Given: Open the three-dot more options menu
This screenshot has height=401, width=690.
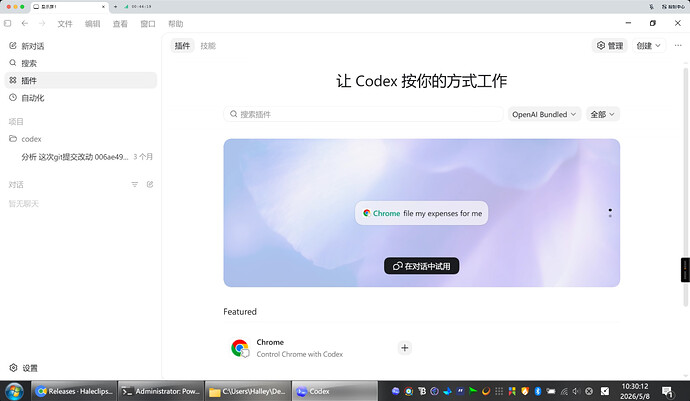Looking at the screenshot, I should pyautogui.click(x=678, y=45).
